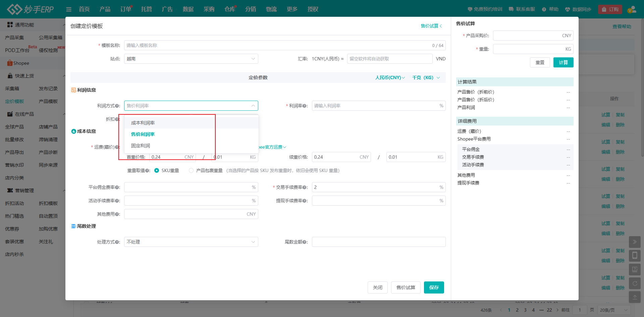Open the 人民币(CNY) currency selector
This screenshot has width=644, height=317.
pyautogui.click(x=390, y=78)
